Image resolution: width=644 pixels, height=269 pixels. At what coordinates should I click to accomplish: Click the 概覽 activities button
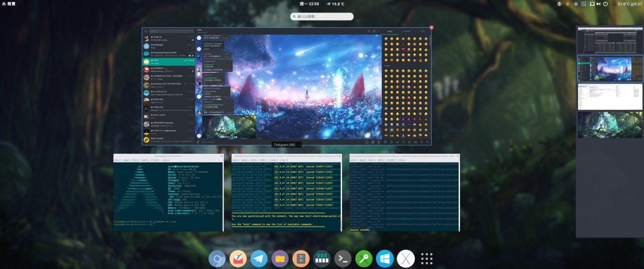point(9,4)
